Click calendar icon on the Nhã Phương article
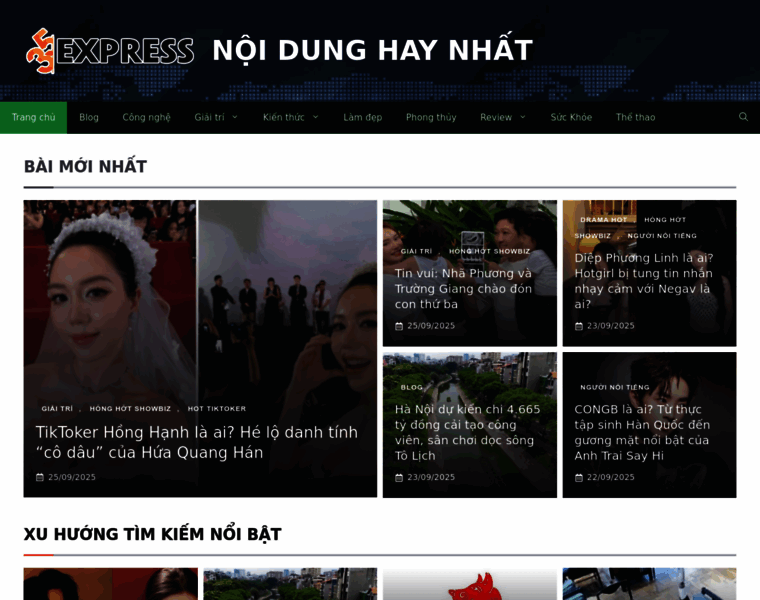Image resolution: width=760 pixels, height=600 pixels. coord(399,326)
